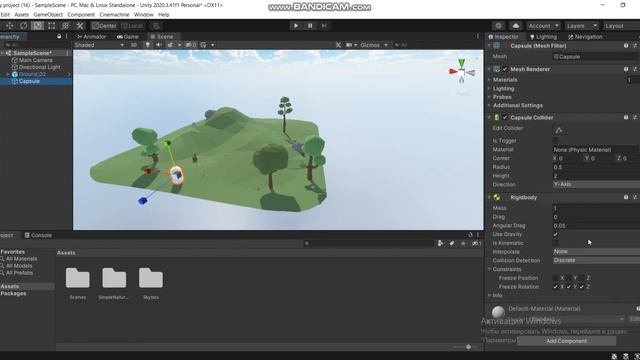Open the Layout dropdown

pos(621,26)
